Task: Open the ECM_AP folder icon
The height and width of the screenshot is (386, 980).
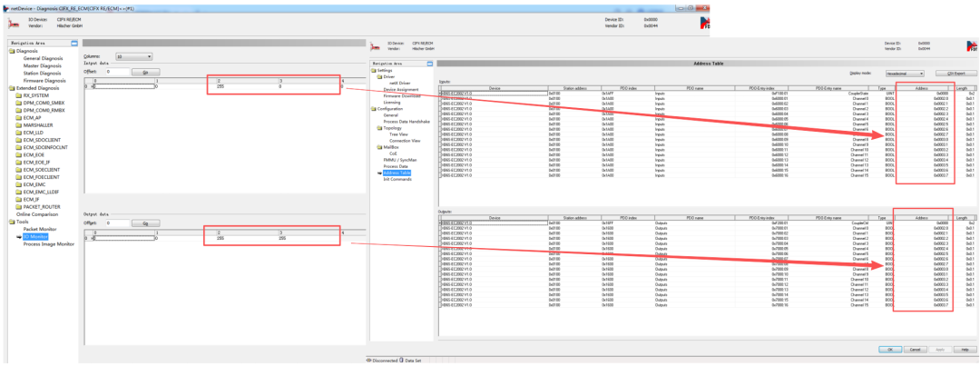Action: point(19,117)
